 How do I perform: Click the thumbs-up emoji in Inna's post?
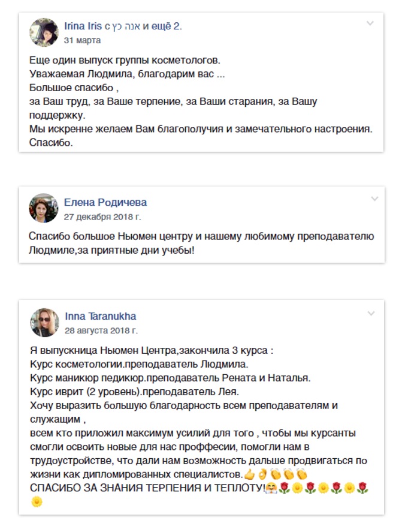pos(249,475)
